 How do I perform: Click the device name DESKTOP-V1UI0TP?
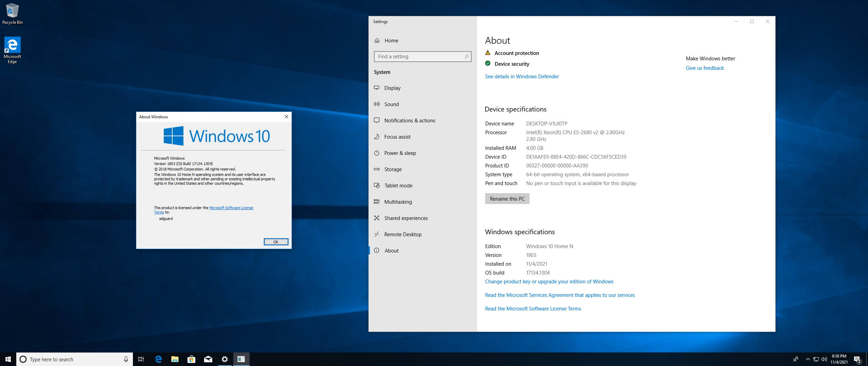(x=547, y=124)
